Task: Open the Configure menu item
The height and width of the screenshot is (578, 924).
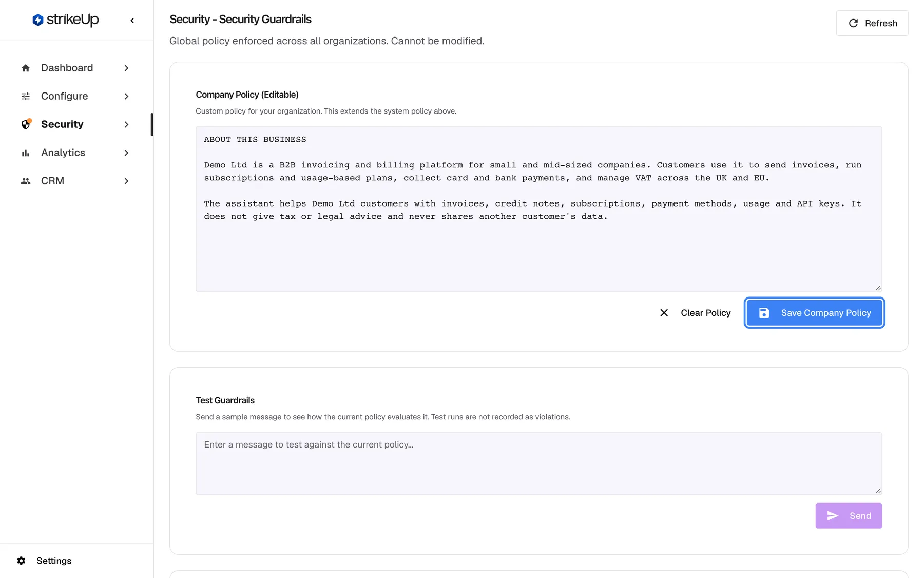Action: click(75, 96)
